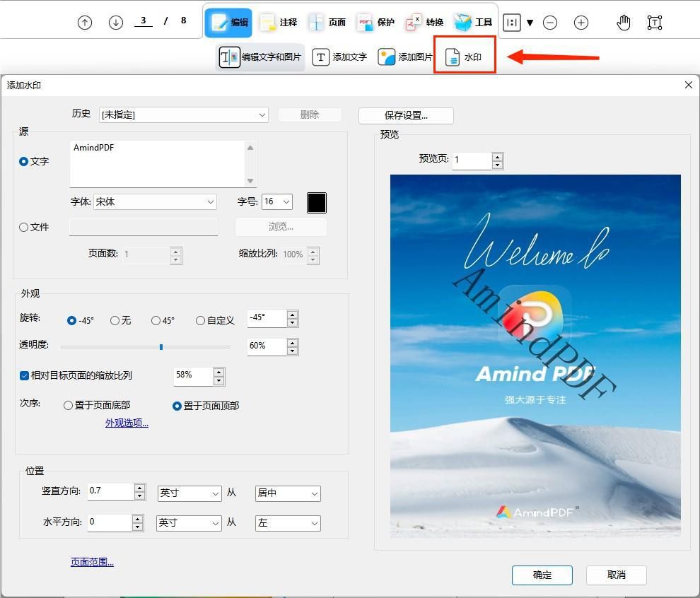Click the AmindPDF watermark text box
The image size is (700, 598).
(157, 164)
